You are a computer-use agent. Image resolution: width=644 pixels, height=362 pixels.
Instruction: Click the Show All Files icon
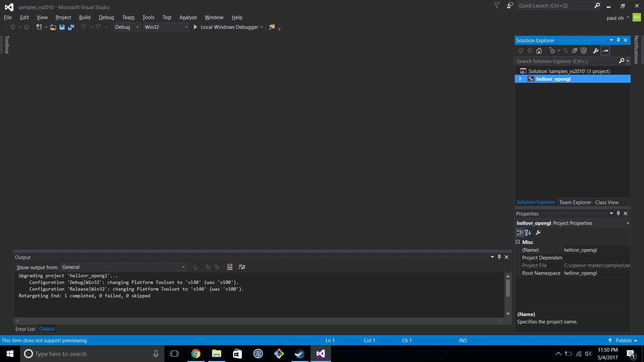[584, 51]
